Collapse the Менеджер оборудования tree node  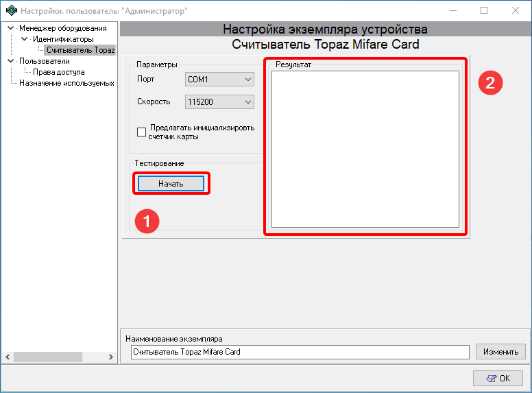pyautogui.click(x=11, y=28)
